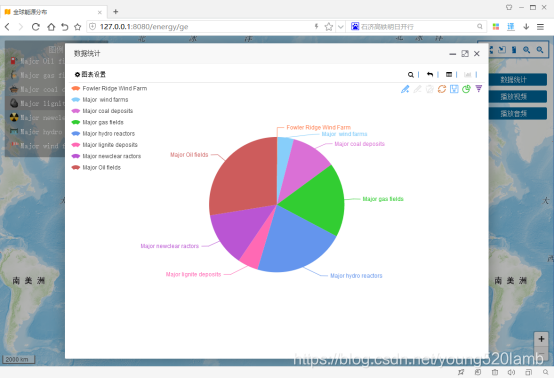Click the grayed pencil erase-line icon
Screen dimensions: 554x378
point(417,89)
